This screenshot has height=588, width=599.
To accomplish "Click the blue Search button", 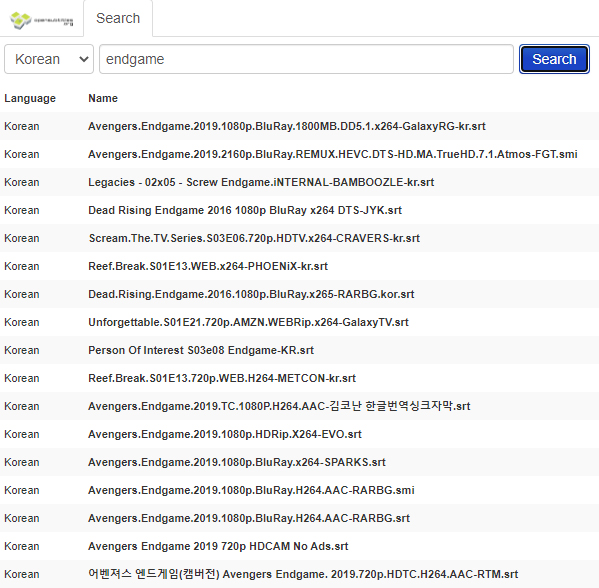I will pyautogui.click(x=554, y=59).
